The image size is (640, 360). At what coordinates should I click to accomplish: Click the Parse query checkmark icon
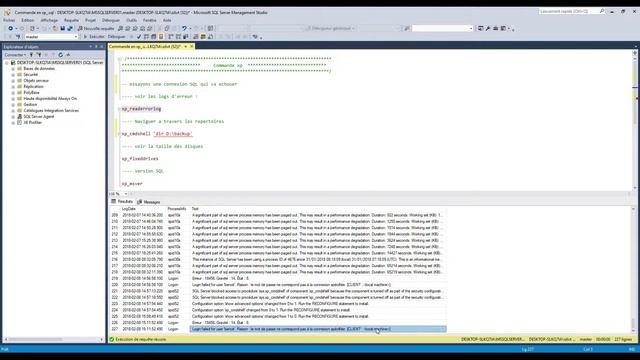click(x=139, y=37)
